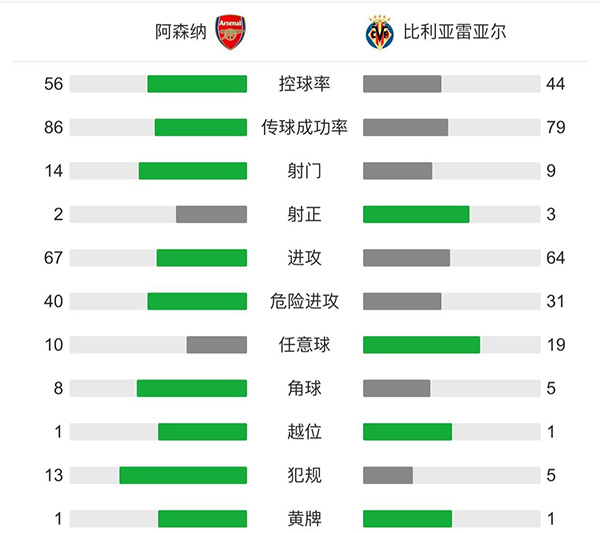Viewport: 600px width, 533px height.
Task: Click Villarreal's green 射正 bar
Action: coord(416,214)
